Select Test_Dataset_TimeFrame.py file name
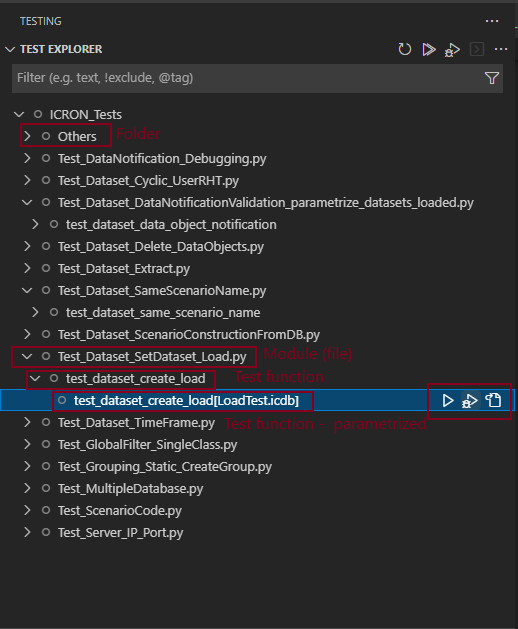The height and width of the screenshot is (629, 518). click(x=136, y=423)
